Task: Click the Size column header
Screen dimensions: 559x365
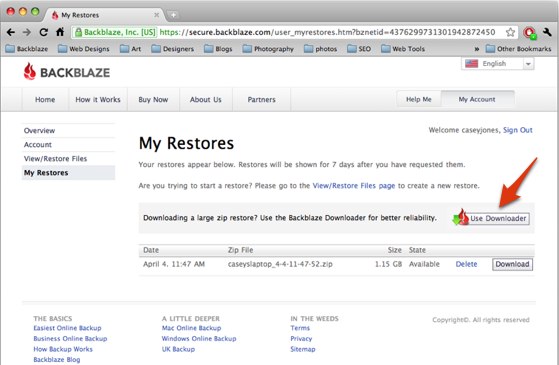Action: 395,250
